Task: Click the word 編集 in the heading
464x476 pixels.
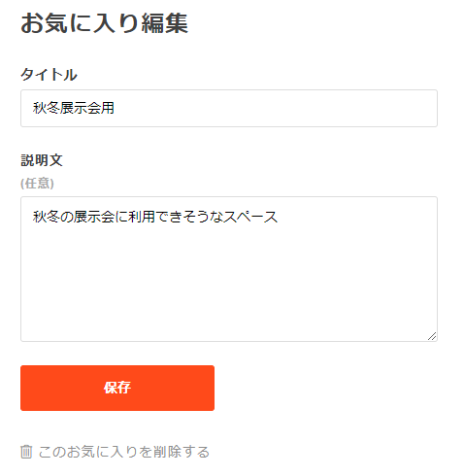Action: pyautogui.click(x=164, y=23)
